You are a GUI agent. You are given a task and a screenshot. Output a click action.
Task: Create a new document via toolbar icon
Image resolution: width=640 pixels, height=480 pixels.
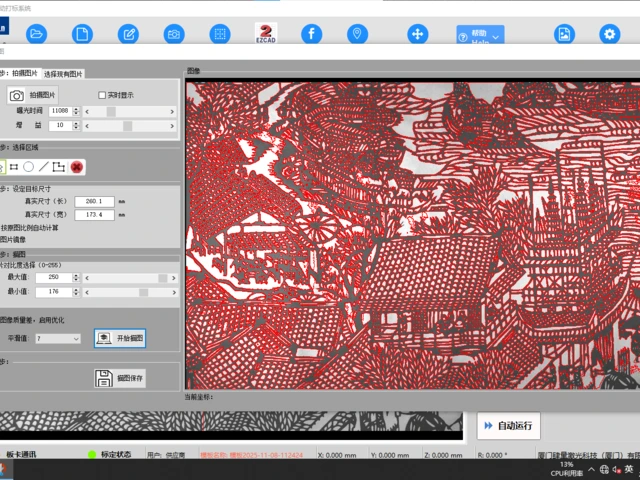point(82,34)
